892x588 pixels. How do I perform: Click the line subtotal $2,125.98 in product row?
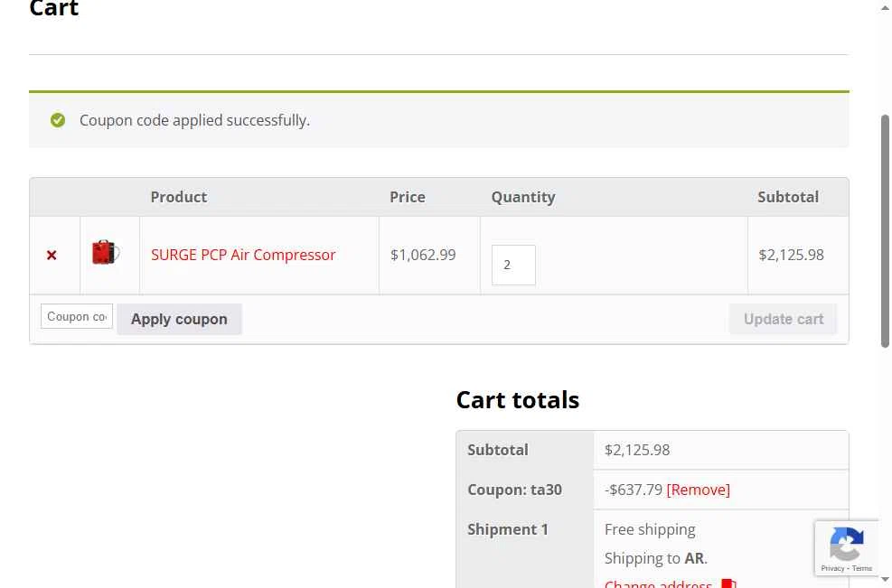pyautogui.click(x=791, y=255)
